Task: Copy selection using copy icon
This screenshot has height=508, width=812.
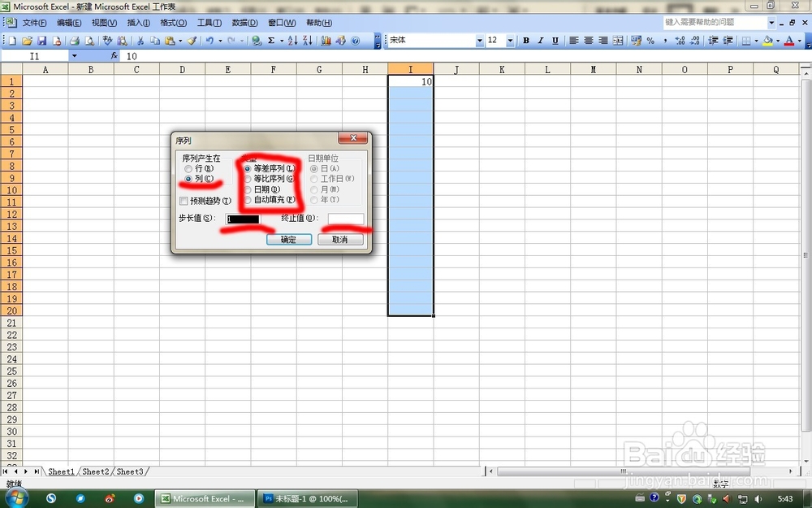Action: pos(155,41)
